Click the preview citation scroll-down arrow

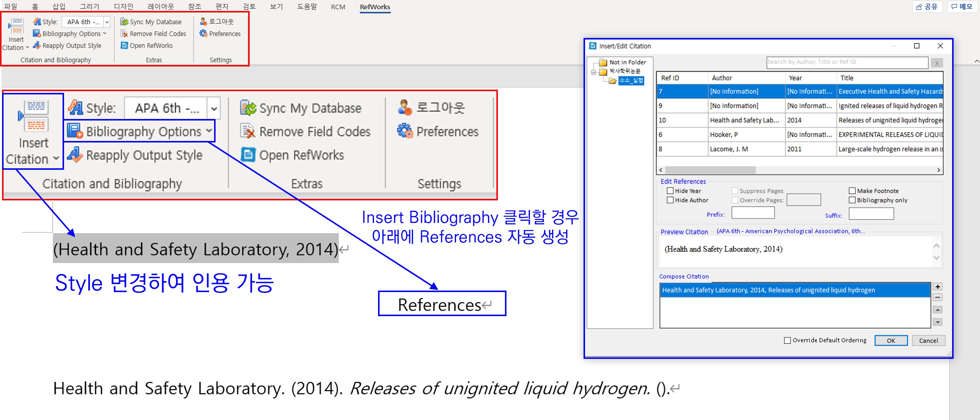pyautogui.click(x=936, y=258)
